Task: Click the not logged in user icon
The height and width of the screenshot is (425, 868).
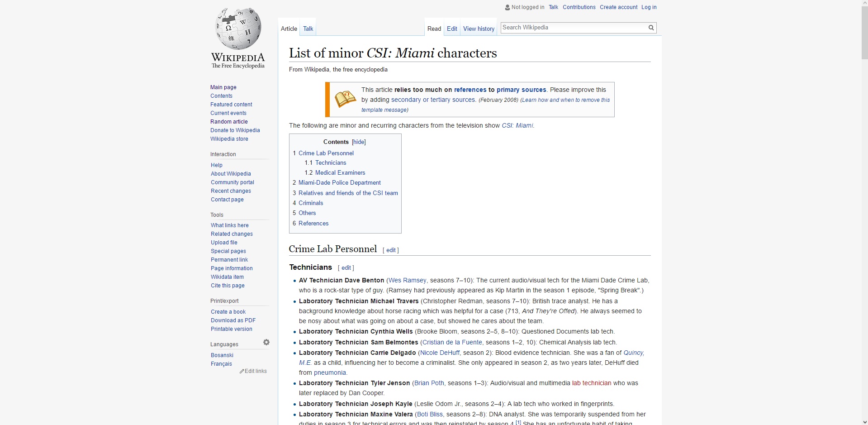Action: point(508,7)
